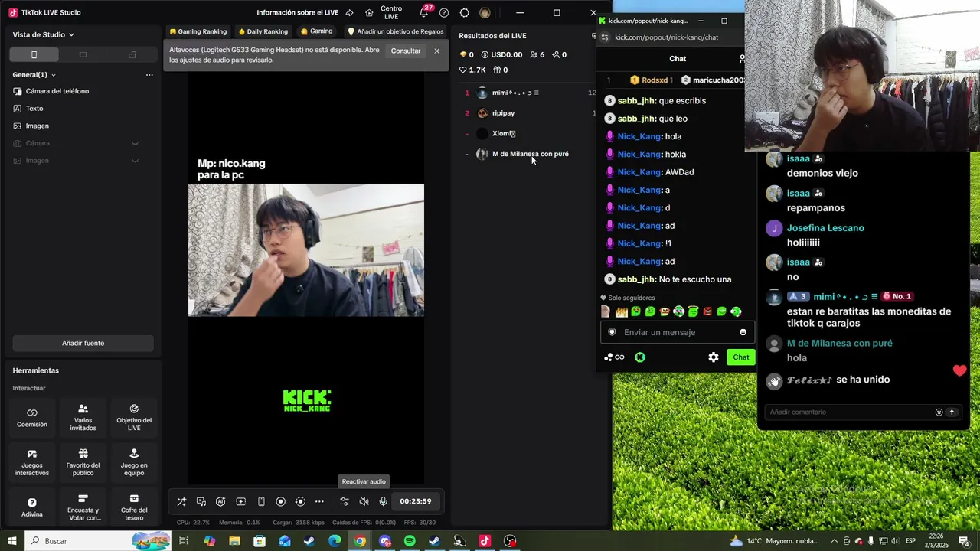Open the Adivina tool

32,507
